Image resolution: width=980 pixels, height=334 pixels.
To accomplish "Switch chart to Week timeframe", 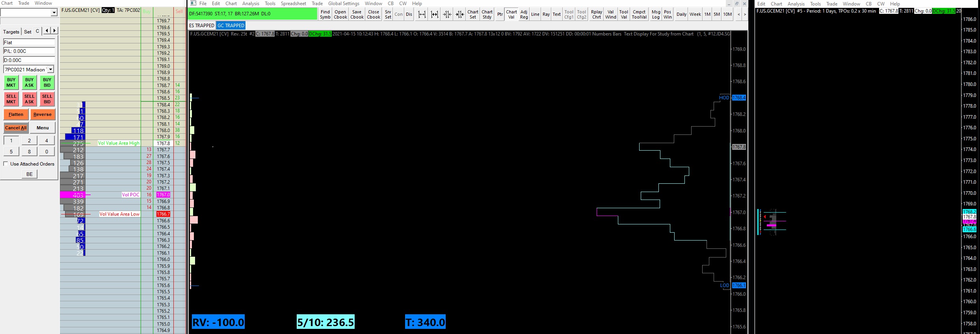I will click(x=695, y=15).
